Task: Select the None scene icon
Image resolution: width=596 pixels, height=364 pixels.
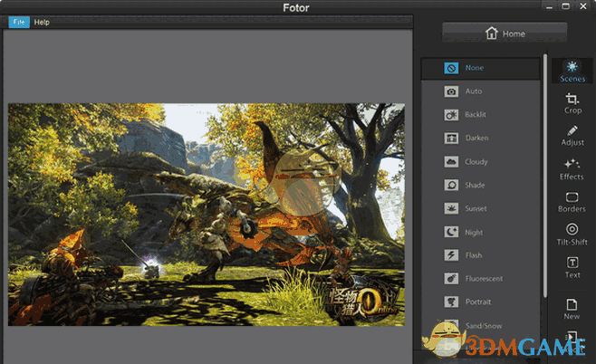Action: point(451,68)
